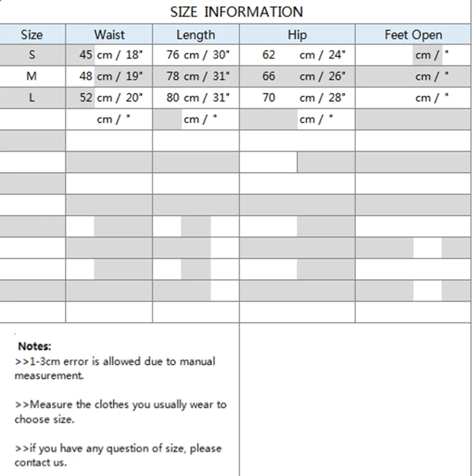
Task: Select the size L row label
Action: coord(32,98)
